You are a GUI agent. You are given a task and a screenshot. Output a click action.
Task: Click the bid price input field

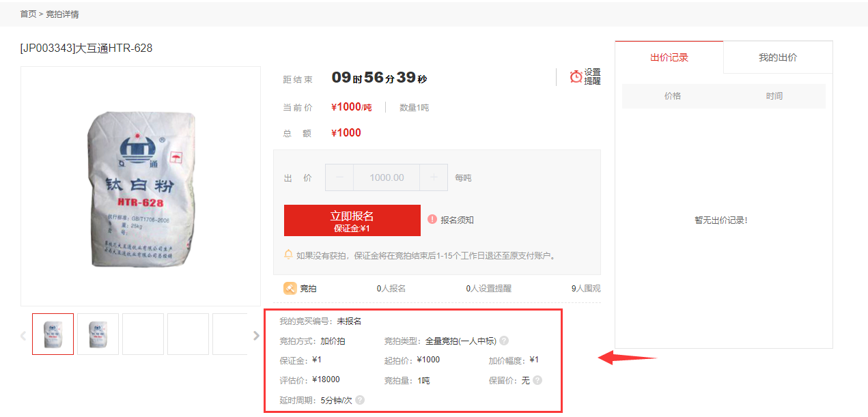(x=387, y=177)
